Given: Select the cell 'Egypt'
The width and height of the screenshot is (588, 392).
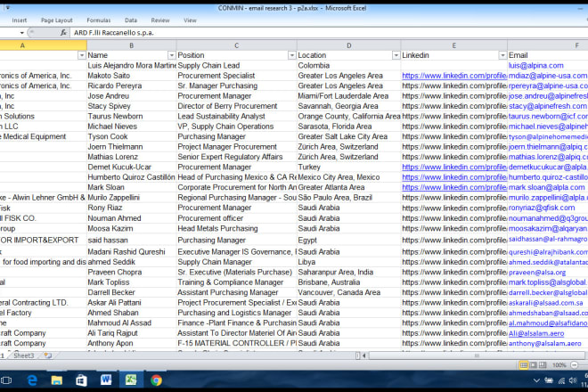Looking at the screenshot, I should click(348, 240).
